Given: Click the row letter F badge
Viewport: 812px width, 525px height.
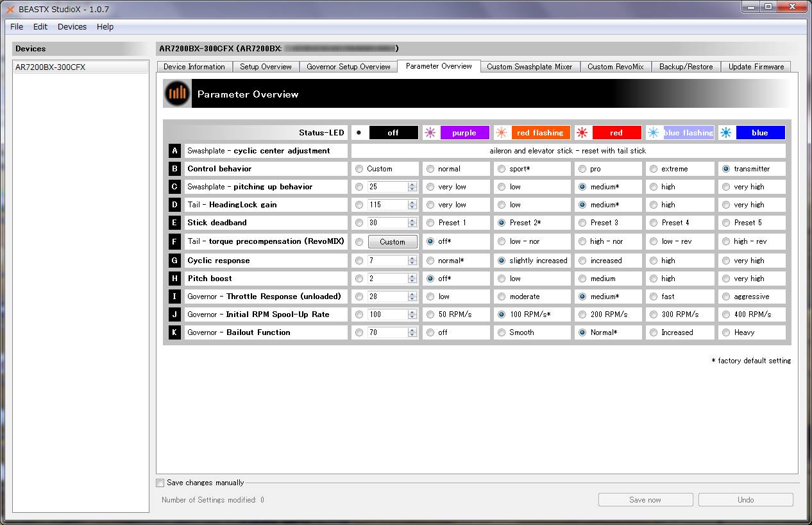Looking at the screenshot, I should 174,241.
